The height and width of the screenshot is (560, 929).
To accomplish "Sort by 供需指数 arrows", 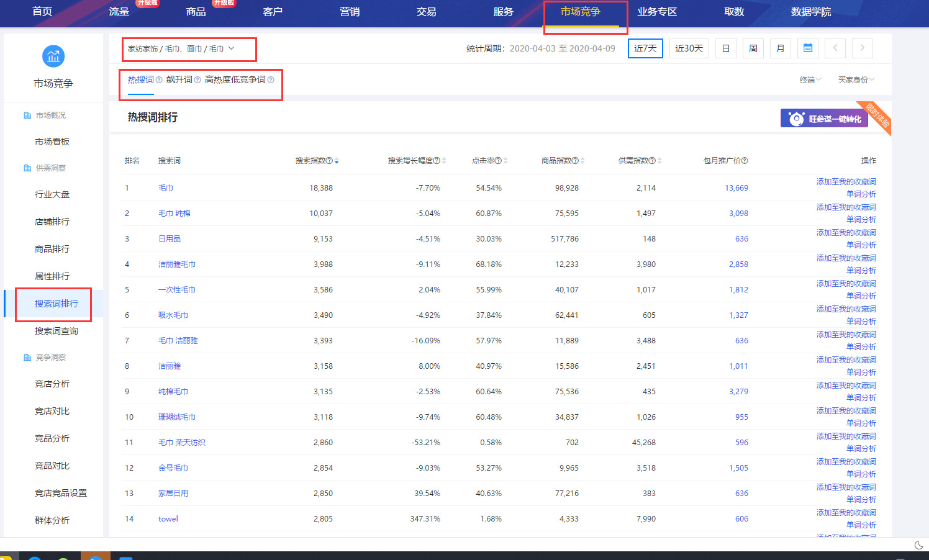I will [659, 161].
